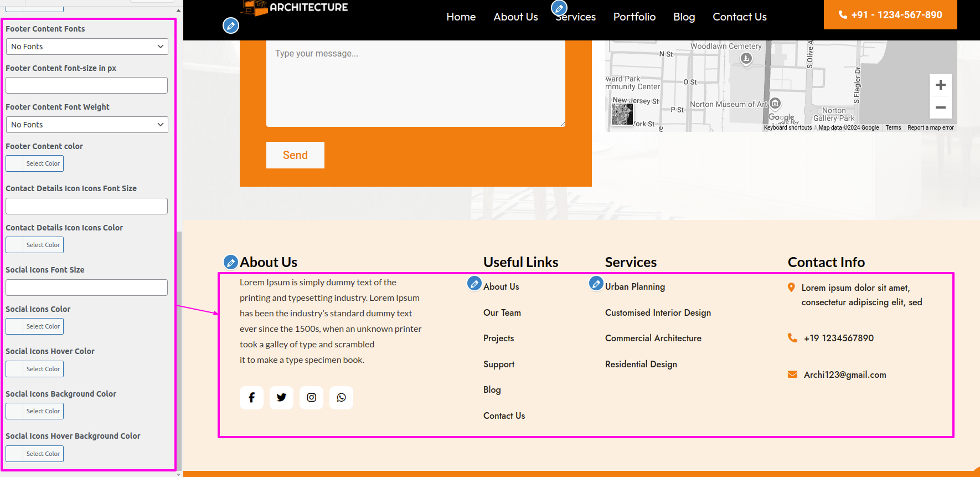The width and height of the screenshot is (980, 477).
Task: Zoom in on the Google map
Action: (940, 85)
